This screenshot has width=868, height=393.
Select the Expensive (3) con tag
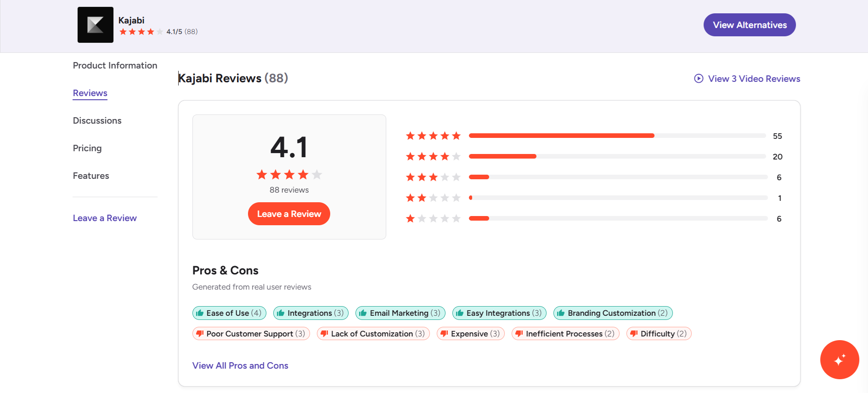click(471, 334)
